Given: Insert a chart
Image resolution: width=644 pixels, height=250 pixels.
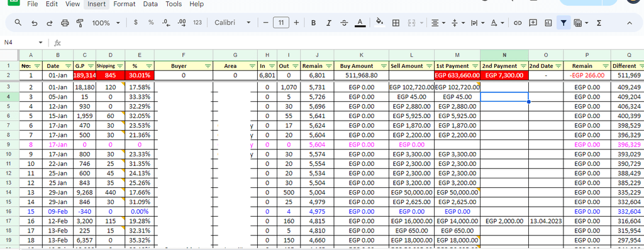Looking at the screenshot, I should 548,23.
